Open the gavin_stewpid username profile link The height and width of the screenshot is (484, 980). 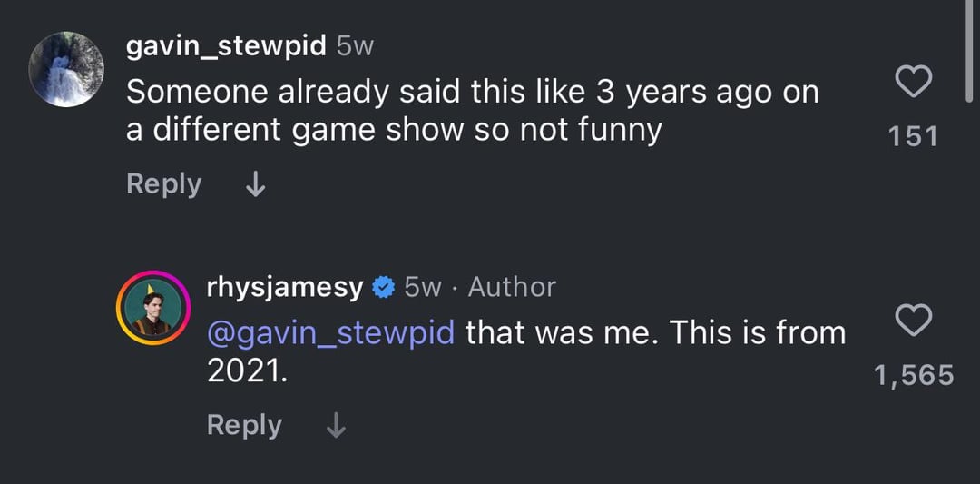click(x=225, y=46)
